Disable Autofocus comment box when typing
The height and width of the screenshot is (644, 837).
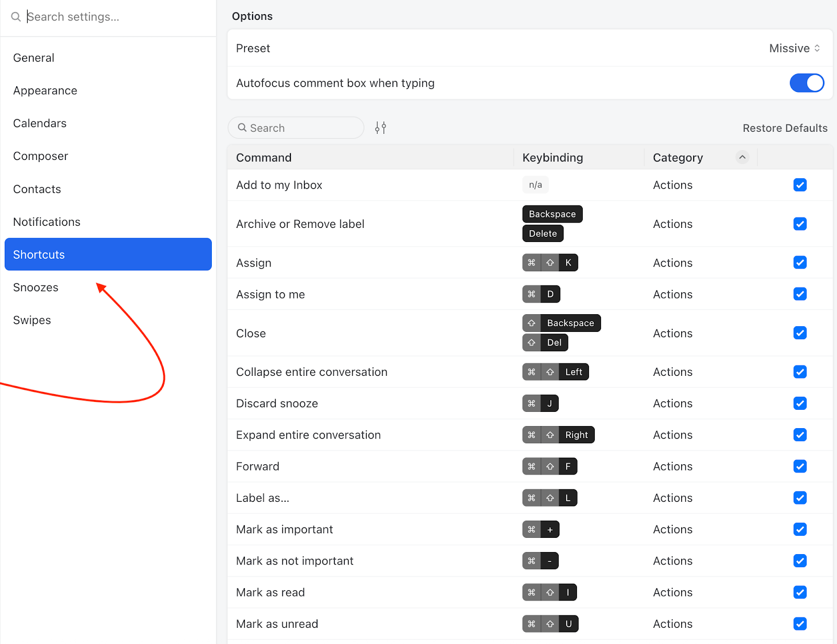click(x=807, y=83)
